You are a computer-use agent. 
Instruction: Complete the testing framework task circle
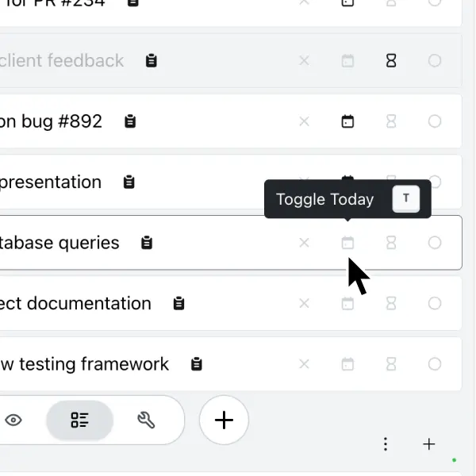click(435, 364)
